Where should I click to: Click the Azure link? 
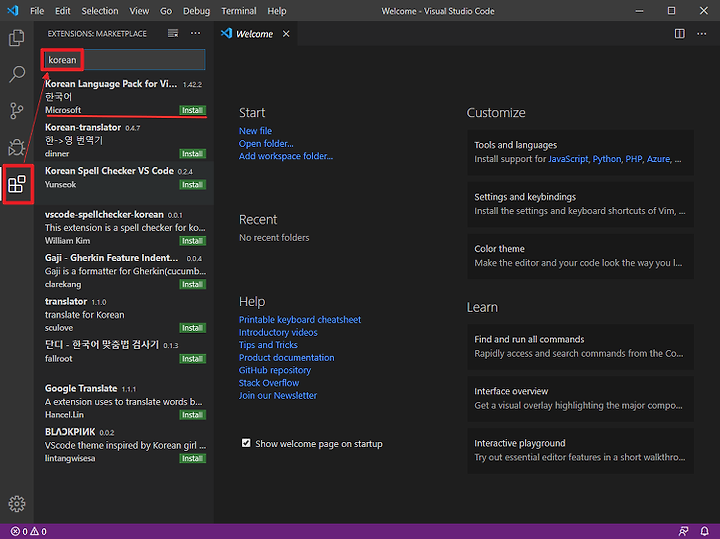[x=658, y=159]
